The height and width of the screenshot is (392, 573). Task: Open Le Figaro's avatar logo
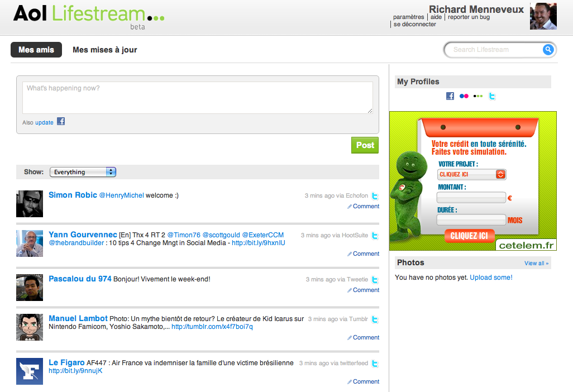click(30, 371)
